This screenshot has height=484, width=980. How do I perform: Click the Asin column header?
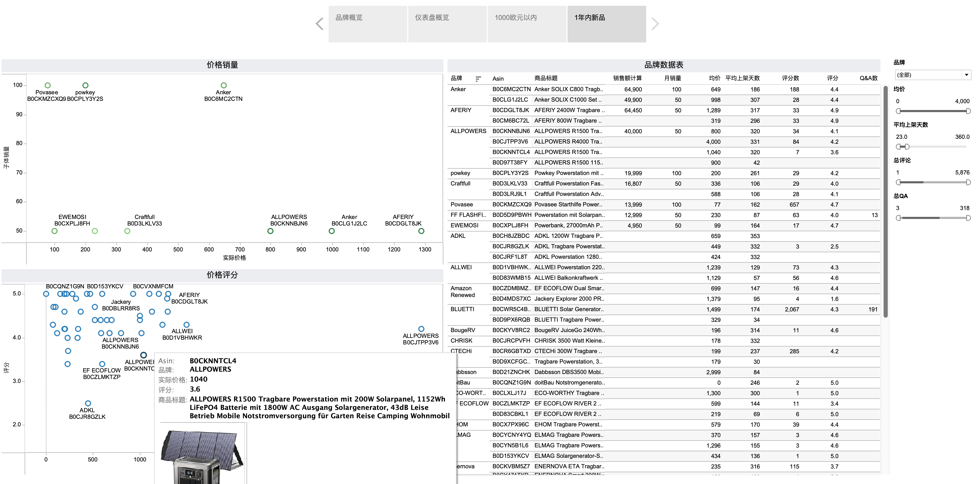498,79
